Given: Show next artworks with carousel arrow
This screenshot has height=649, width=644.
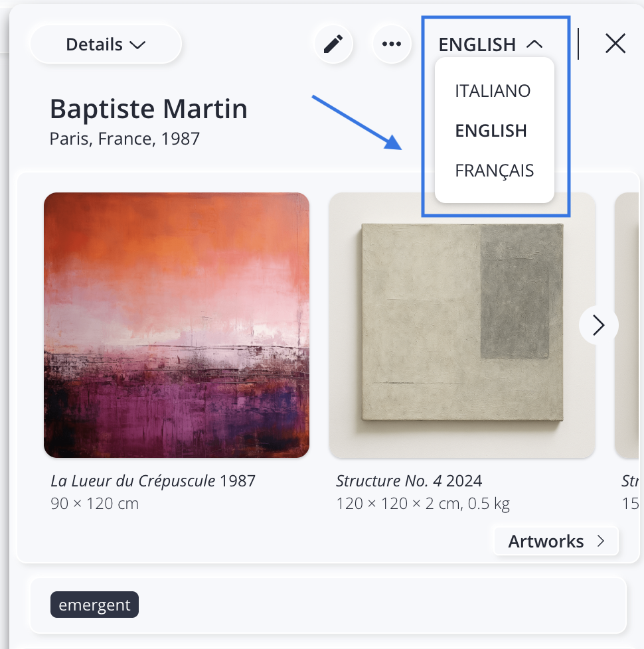Looking at the screenshot, I should [598, 325].
